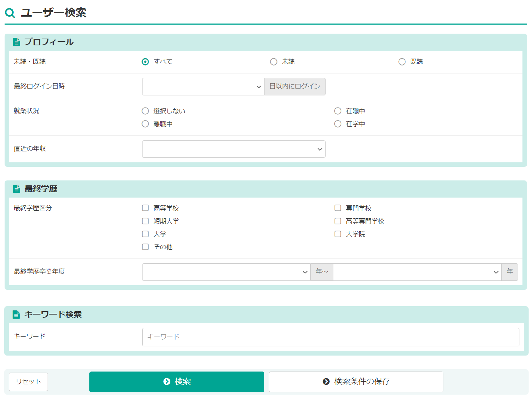Select the 未読 radio button

coord(273,62)
